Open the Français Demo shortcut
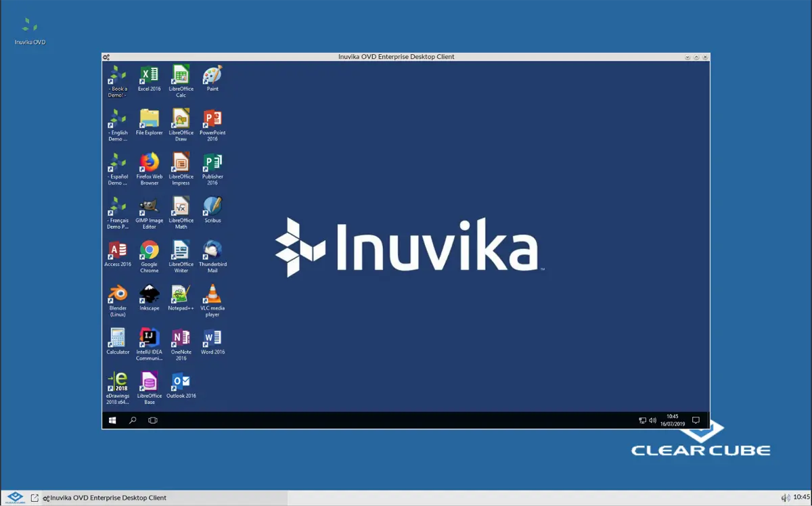 coord(118,213)
